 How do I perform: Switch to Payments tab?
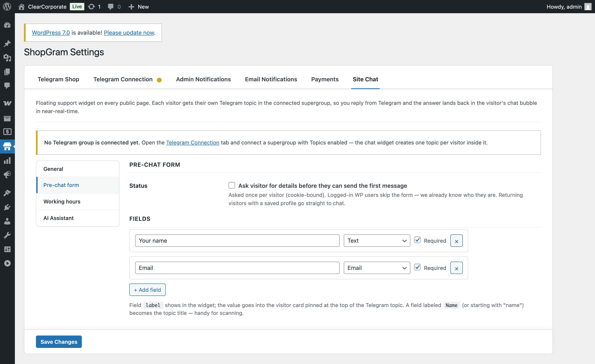tap(325, 79)
